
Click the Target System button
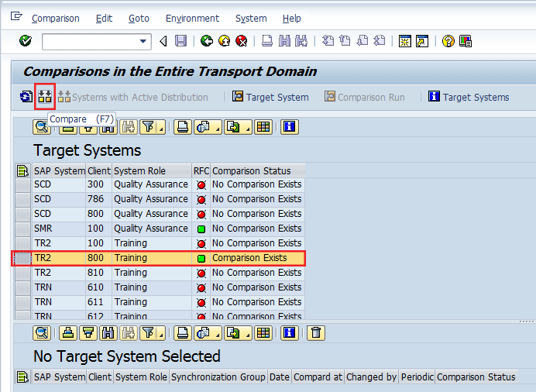click(x=270, y=97)
